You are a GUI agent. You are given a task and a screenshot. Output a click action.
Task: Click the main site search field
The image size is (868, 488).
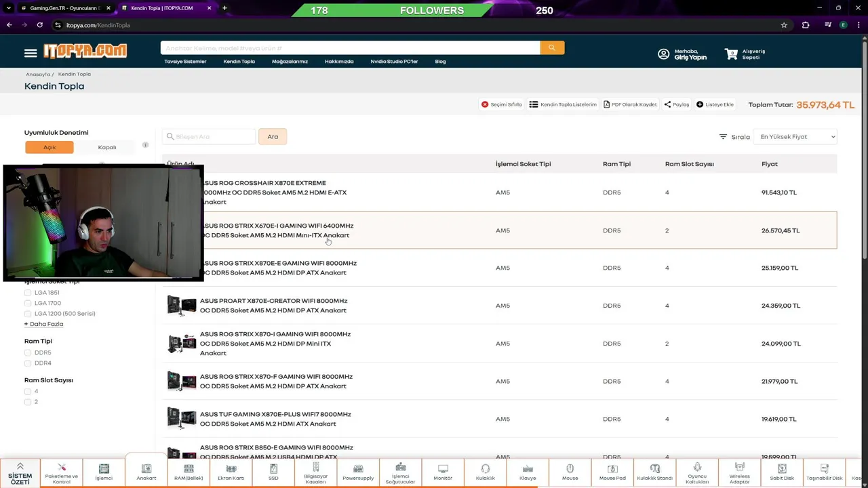coord(351,47)
